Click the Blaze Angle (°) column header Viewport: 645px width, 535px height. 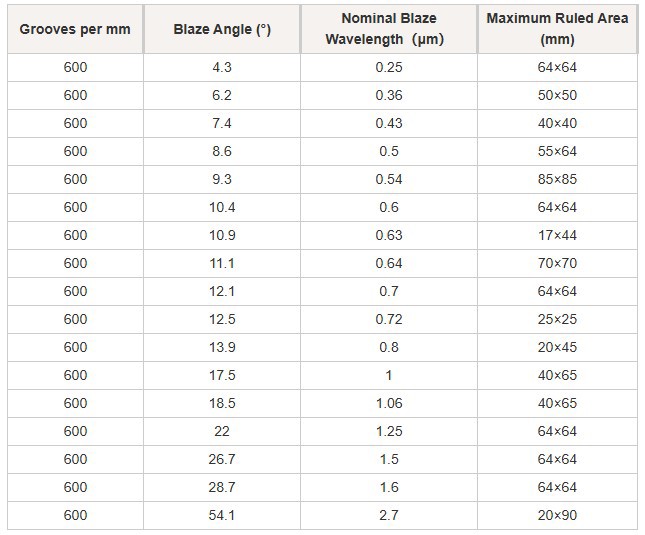[222, 29]
